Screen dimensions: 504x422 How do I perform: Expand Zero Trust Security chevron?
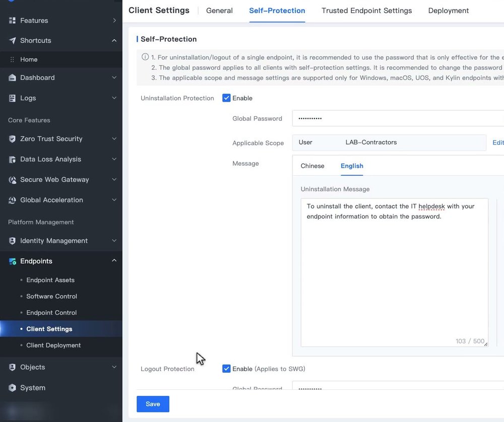pos(114,139)
